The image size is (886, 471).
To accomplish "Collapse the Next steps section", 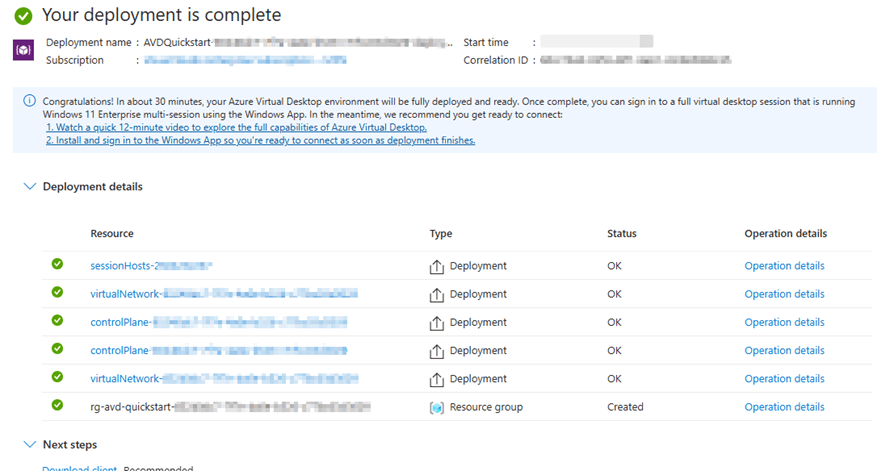I will pos(29,444).
